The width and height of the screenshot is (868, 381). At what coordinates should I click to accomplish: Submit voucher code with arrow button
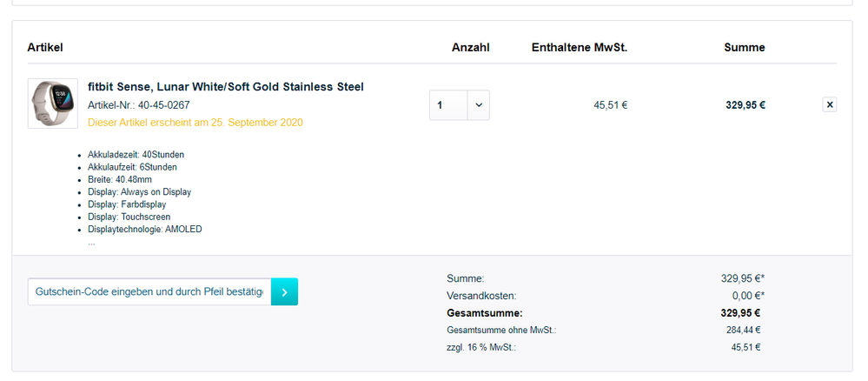point(284,291)
